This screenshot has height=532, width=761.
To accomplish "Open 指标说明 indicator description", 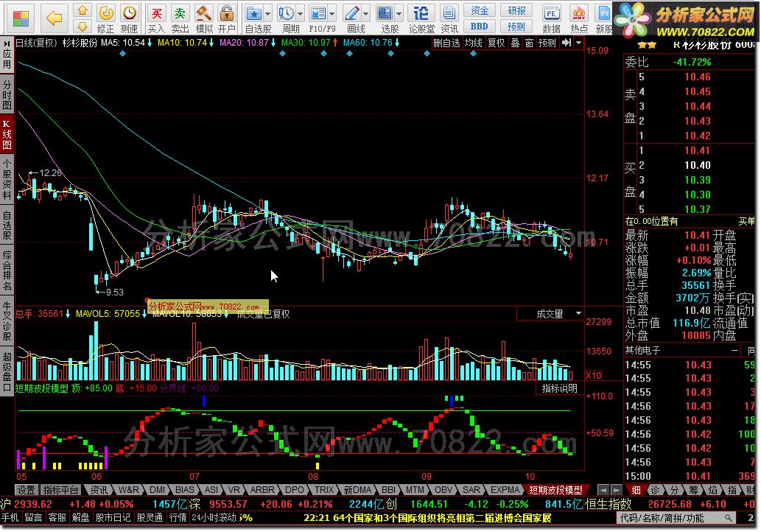I will pyautogui.click(x=559, y=388).
